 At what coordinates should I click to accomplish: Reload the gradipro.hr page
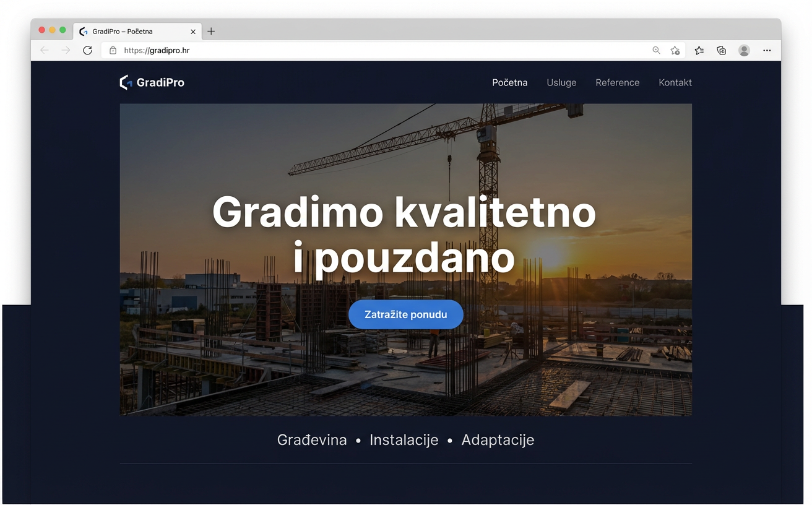tap(87, 51)
